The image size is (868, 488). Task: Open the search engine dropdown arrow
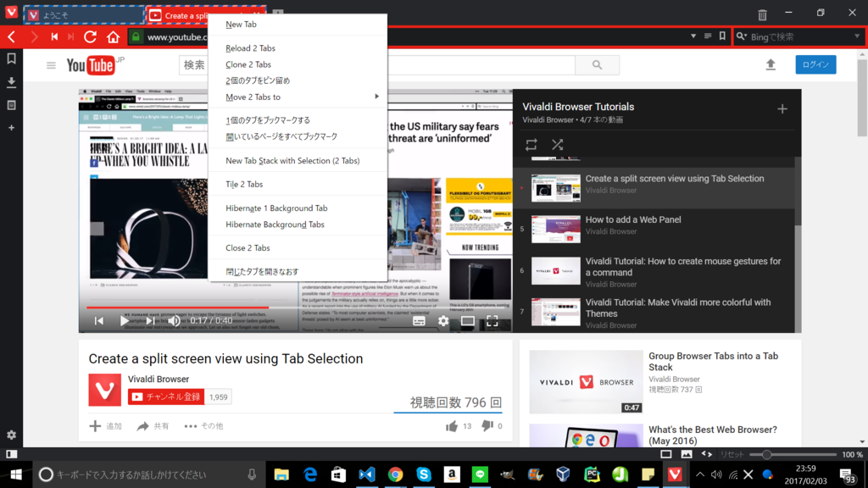[x=857, y=36]
